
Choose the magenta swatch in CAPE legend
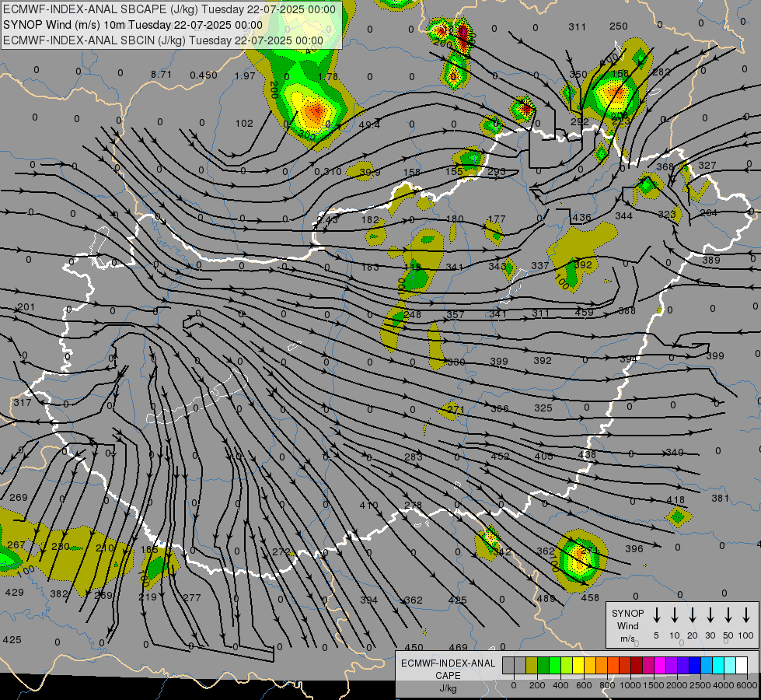[660, 666]
